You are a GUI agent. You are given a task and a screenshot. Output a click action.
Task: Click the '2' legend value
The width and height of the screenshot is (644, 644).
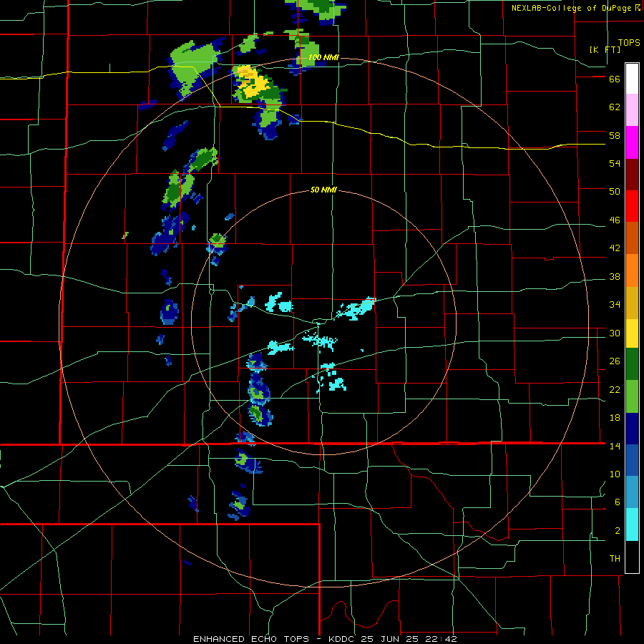[618, 531]
